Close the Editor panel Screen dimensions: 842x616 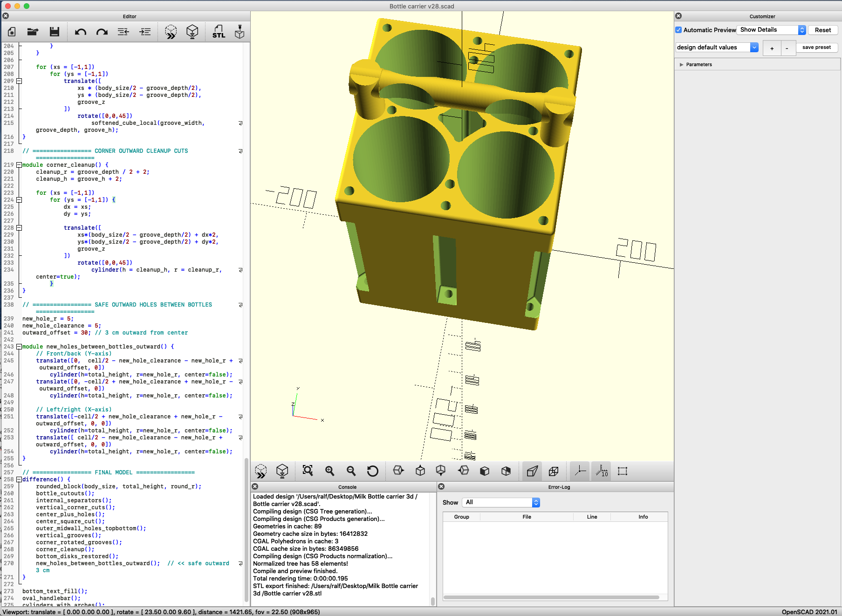point(6,16)
